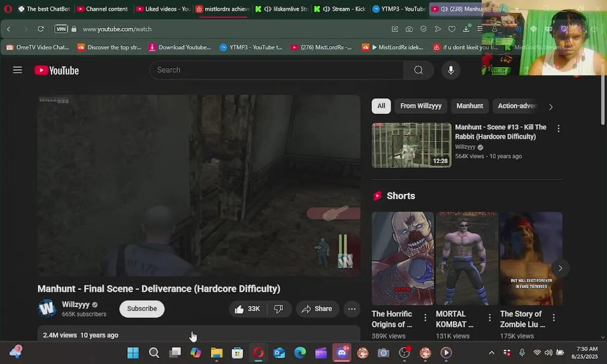This screenshot has width=607, height=364.
Task: Open options for The Horrific Origins short
Action: point(425,317)
